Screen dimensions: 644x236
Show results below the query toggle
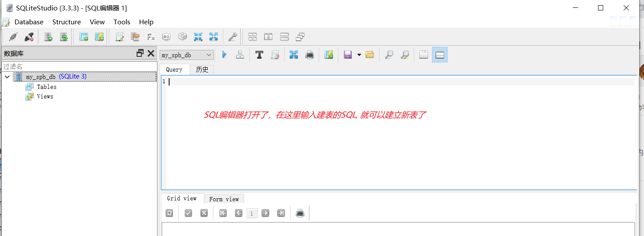[x=440, y=55]
